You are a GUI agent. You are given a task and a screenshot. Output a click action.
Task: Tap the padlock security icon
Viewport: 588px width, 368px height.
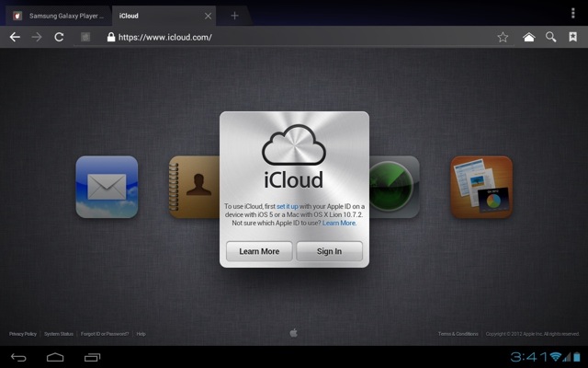tap(111, 37)
